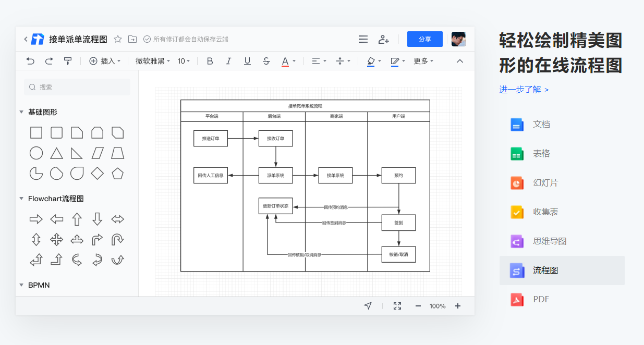Toggle underline formatting
The image size is (644, 345).
247,61
